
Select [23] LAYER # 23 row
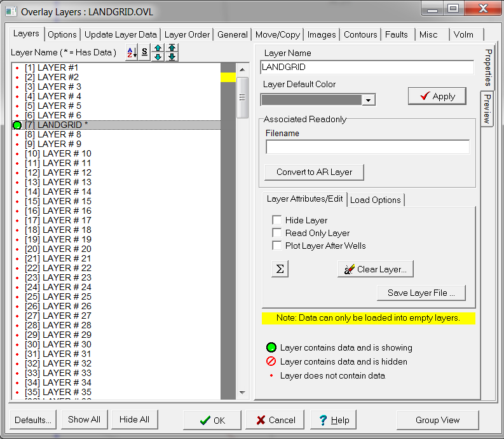pos(116,278)
